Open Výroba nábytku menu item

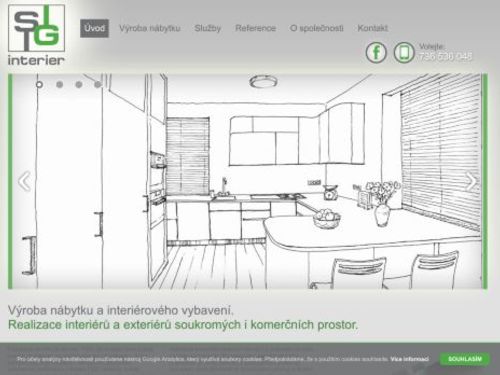[x=150, y=28]
